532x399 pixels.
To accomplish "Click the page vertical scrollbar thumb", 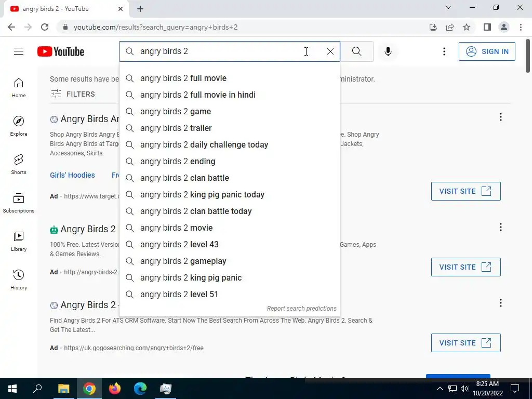I will click(528, 56).
